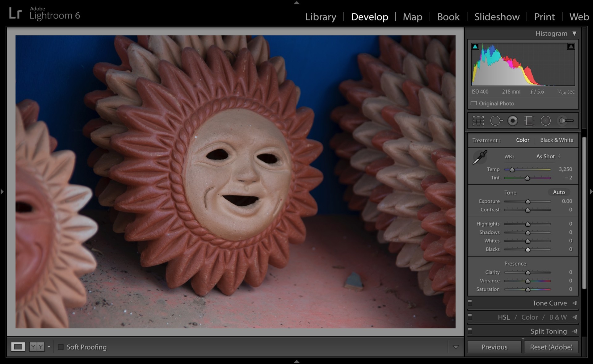Pick the White Balance eyedropper
The image size is (593, 364).
[480, 157]
